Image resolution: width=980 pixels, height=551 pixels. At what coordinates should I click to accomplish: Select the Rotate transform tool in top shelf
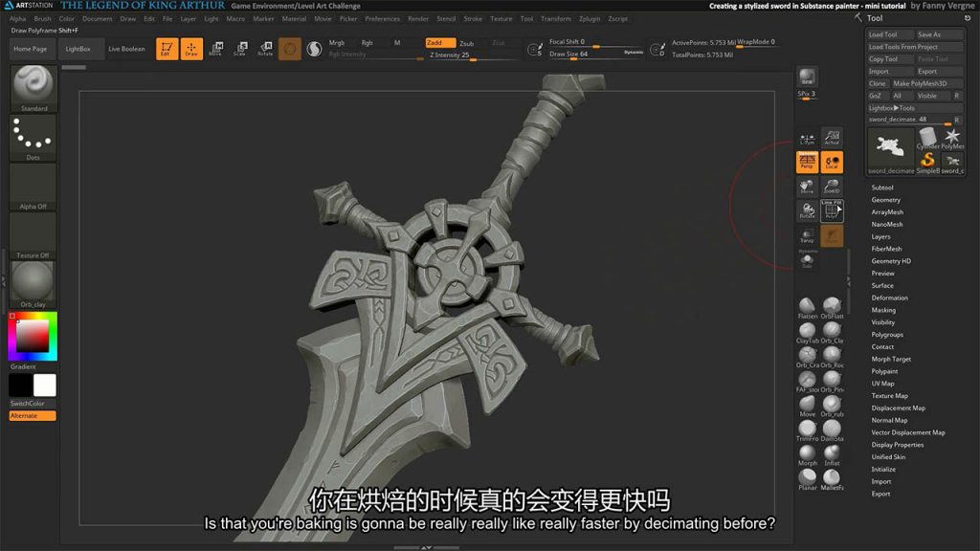click(265, 49)
